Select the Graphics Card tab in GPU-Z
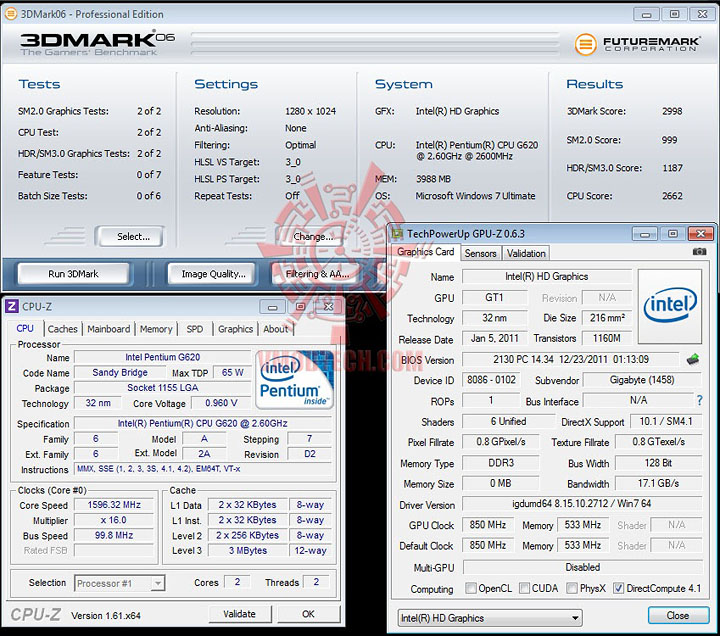 [425, 252]
